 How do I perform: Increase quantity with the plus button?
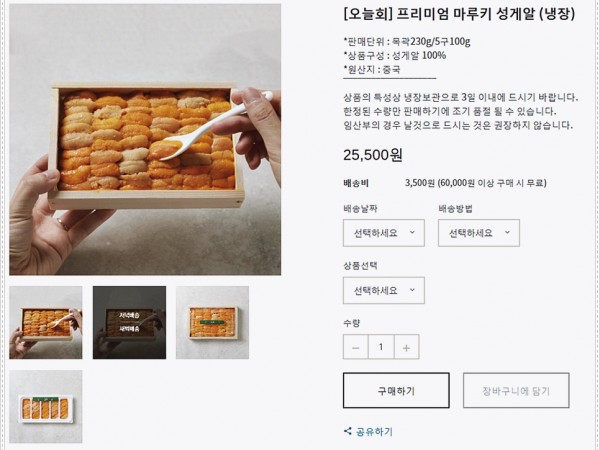coord(406,347)
